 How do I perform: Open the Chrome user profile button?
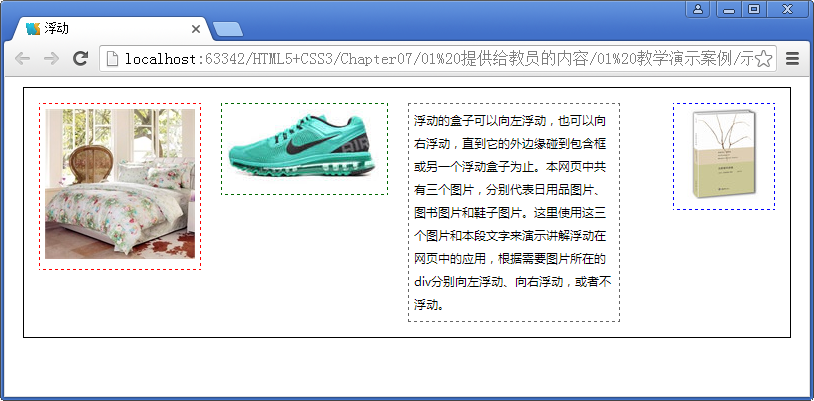(x=698, y=9)
